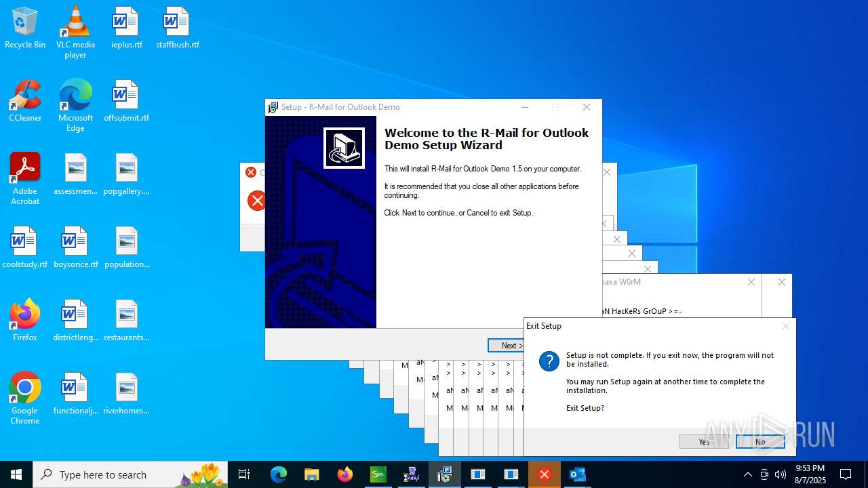Screen dimensions: 868x488
Task: Select the population... image file icon
Action: [127, 247]
